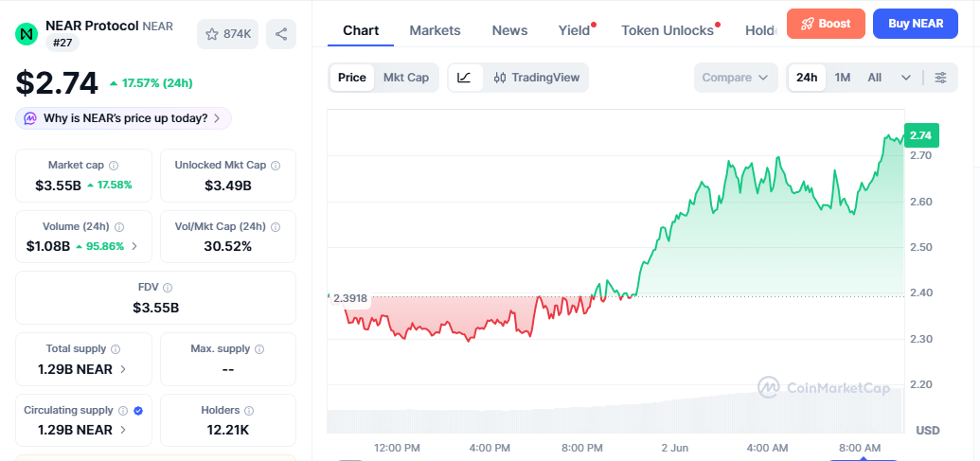Click the 12.21K holders value

point(228,430)
